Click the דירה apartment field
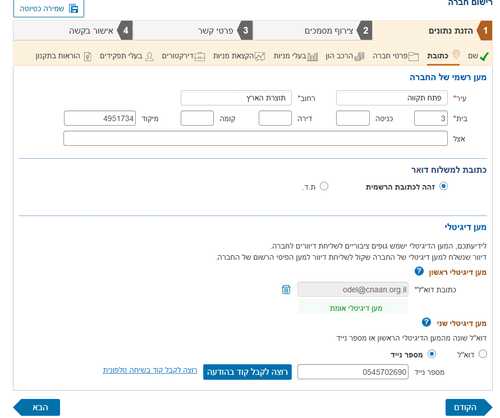The width and height of the screenshot is (500, 418). click(275, 118)
